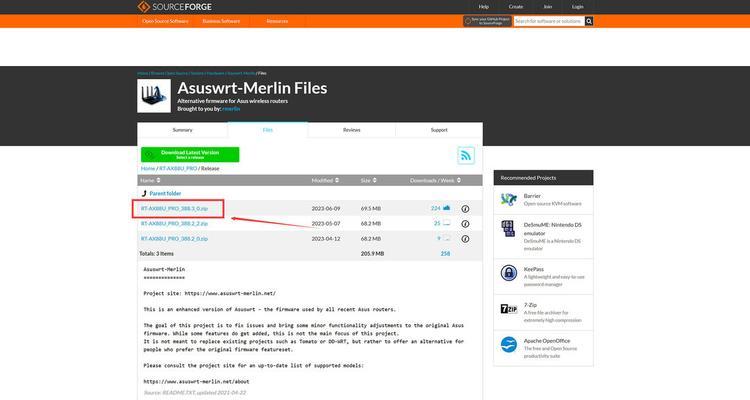Open the rmerlin author link
Image resolution: width=750 pixels, height=400 pixels.
click(x=231, y=109)
